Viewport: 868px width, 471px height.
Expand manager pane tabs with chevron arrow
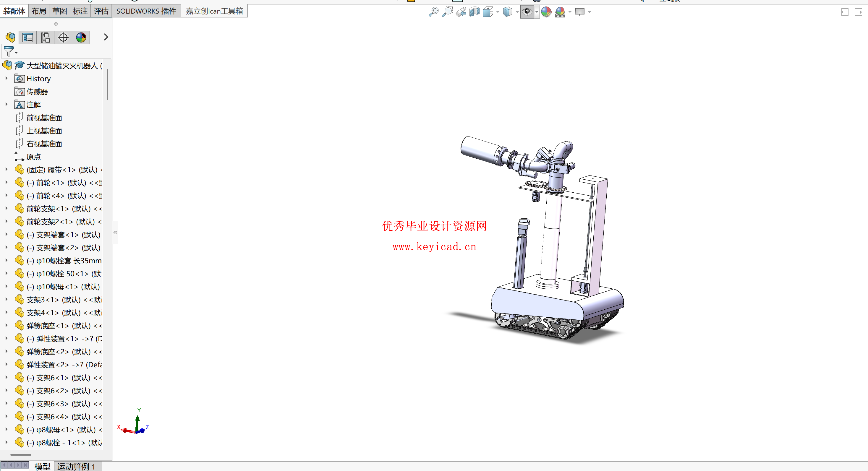106,37
